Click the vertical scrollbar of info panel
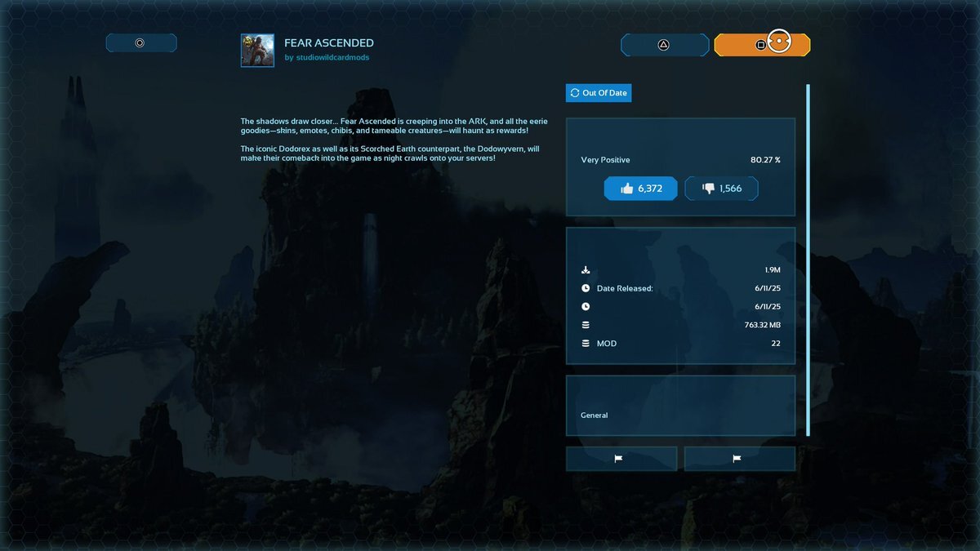Viewport: 980px width, 551px height. (x=808, y=260)
